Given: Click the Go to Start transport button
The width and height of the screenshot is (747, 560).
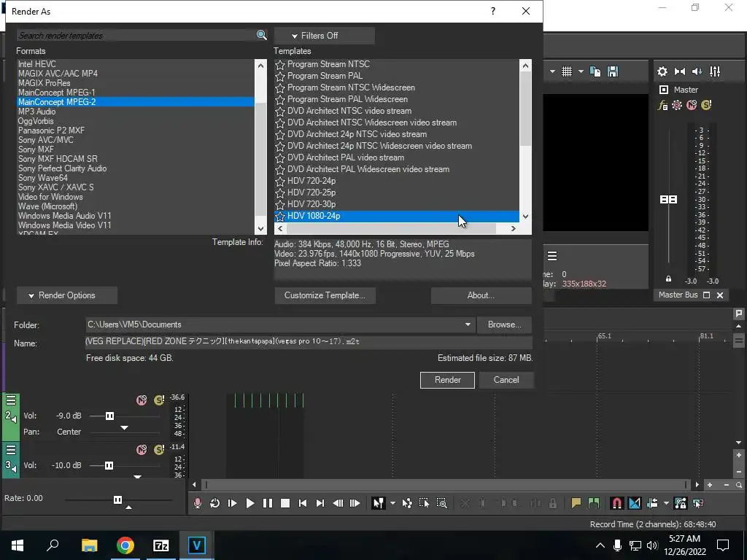Looking at the screenshot, I should click(x=303, y=503).
